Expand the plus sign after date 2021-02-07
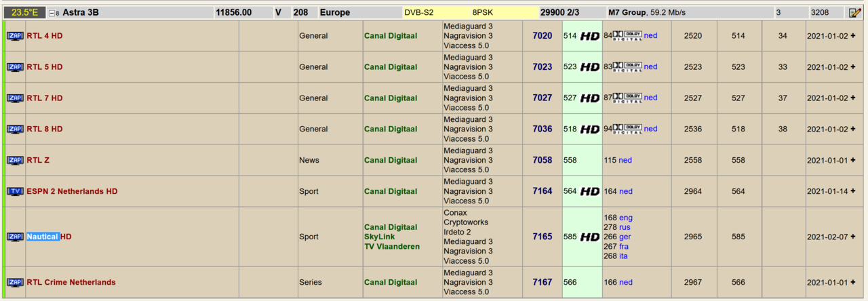This screenshot has width=868, height=301. (852, 237)
